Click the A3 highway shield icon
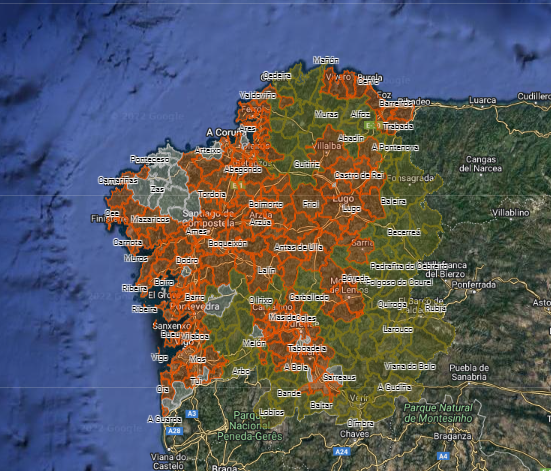This screenshot has width=551, height=471. tap(192, 414)
